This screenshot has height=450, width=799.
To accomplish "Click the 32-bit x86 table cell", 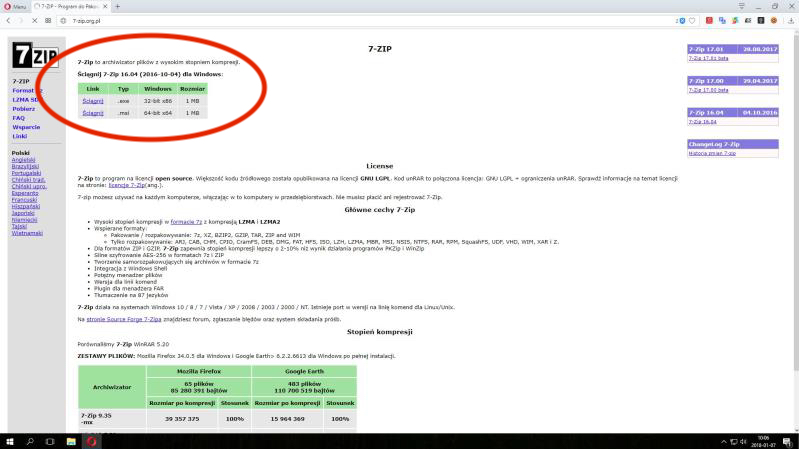I will click(x=157, y=101).
